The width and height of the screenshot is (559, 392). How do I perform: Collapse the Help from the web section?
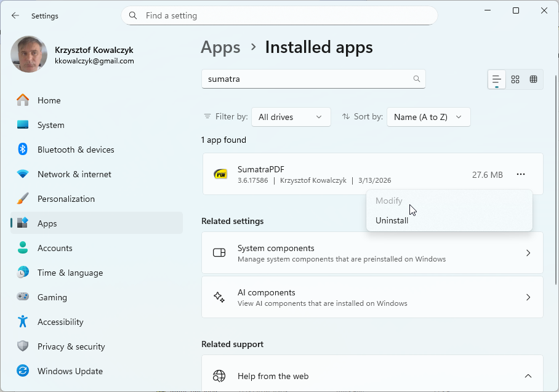(x=528, y=376)
